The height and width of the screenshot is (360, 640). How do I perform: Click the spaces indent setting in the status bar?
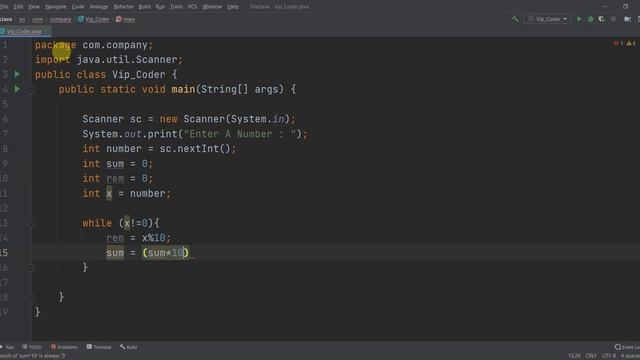[630, 356]
